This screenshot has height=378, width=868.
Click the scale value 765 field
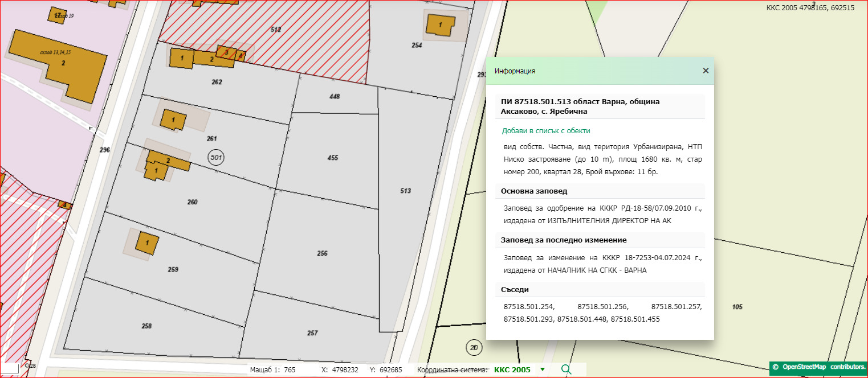[290, 370]
